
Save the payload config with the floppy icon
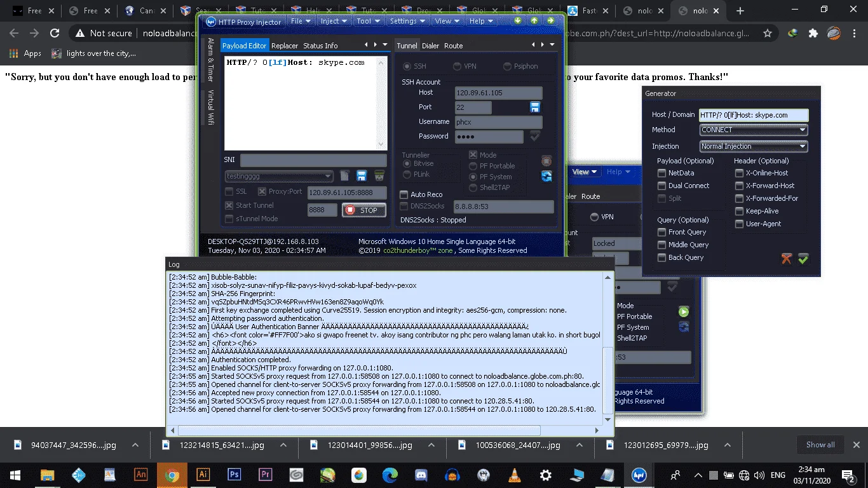pos(362,176)
